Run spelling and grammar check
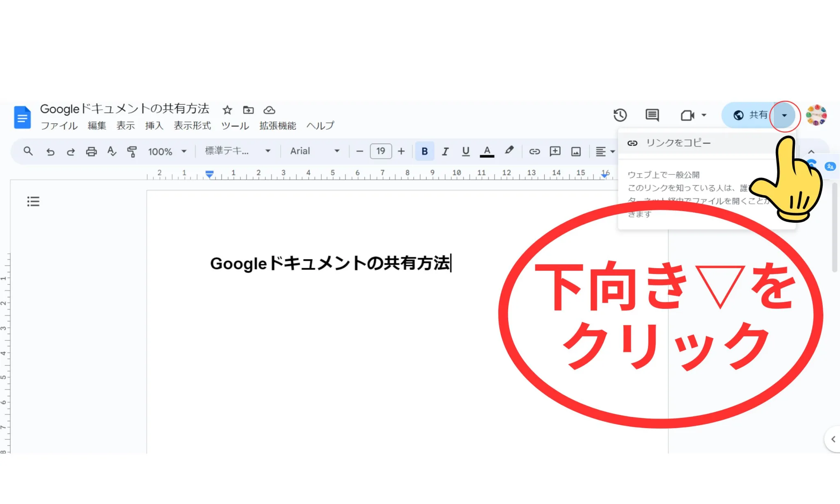 click(x=112, y=152)
